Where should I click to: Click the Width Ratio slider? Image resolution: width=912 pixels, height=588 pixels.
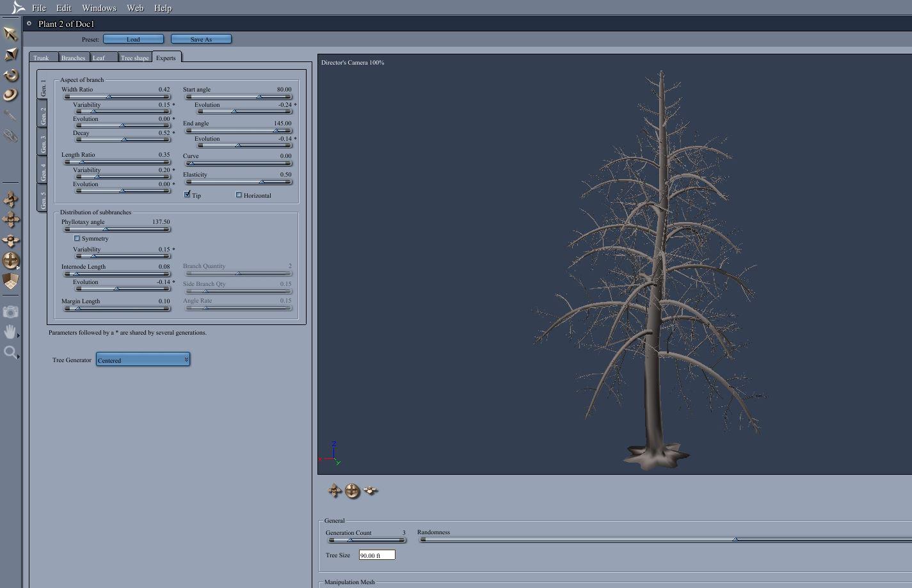(x=117, y=97)
